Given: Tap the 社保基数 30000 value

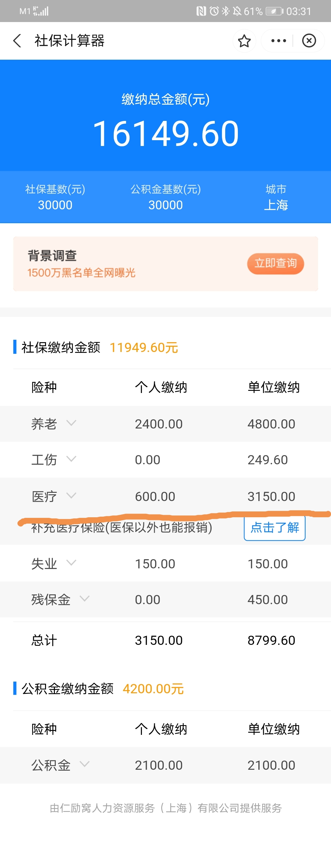Looking at the screenshot, I should 55,205.
